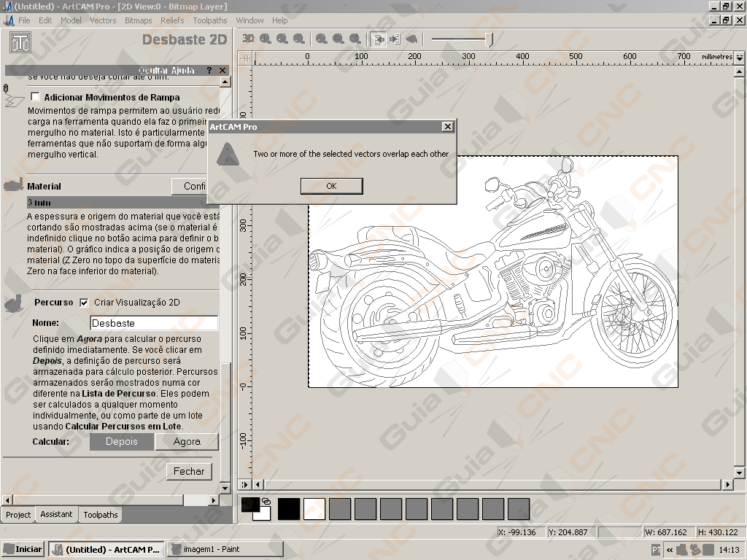Image resolution: width=747 pixels, height=560 pixels.
Task: Open the Iniciar start menu
Action: pos(23,549)
